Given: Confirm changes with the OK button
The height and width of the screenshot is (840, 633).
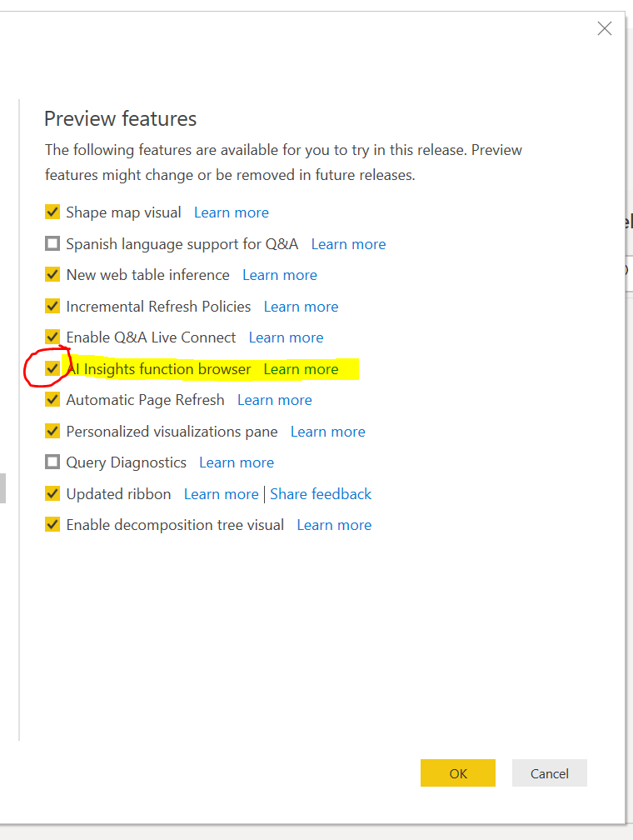Looking at the screenshot, I should click(x=457, y=773).
